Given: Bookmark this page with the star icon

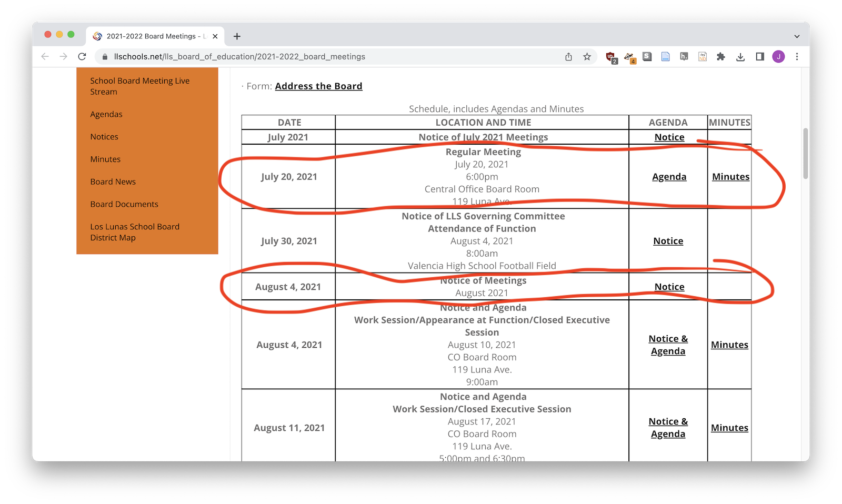Looking at the screenshot, I should (587, 57).
